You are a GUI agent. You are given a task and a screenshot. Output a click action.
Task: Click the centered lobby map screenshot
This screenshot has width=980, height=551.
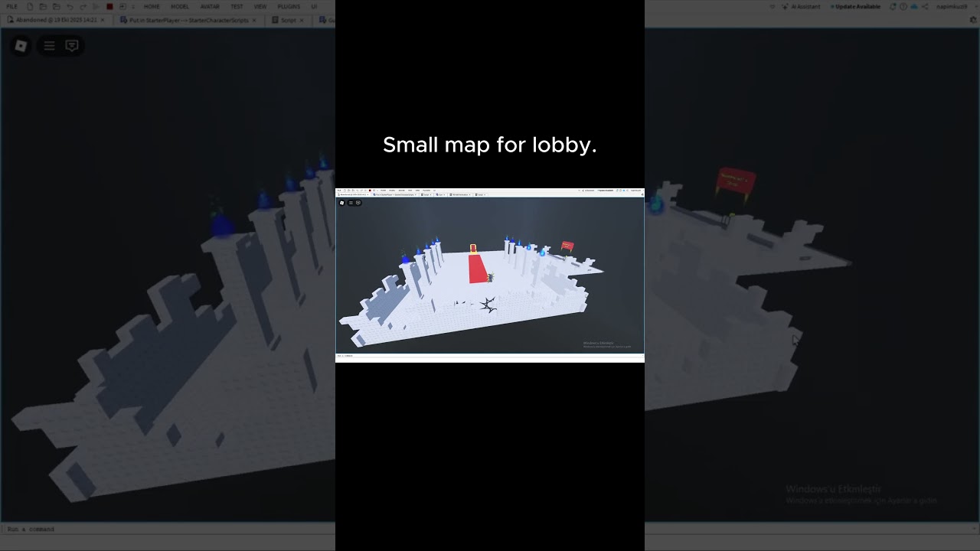click(x=490, y=275)
